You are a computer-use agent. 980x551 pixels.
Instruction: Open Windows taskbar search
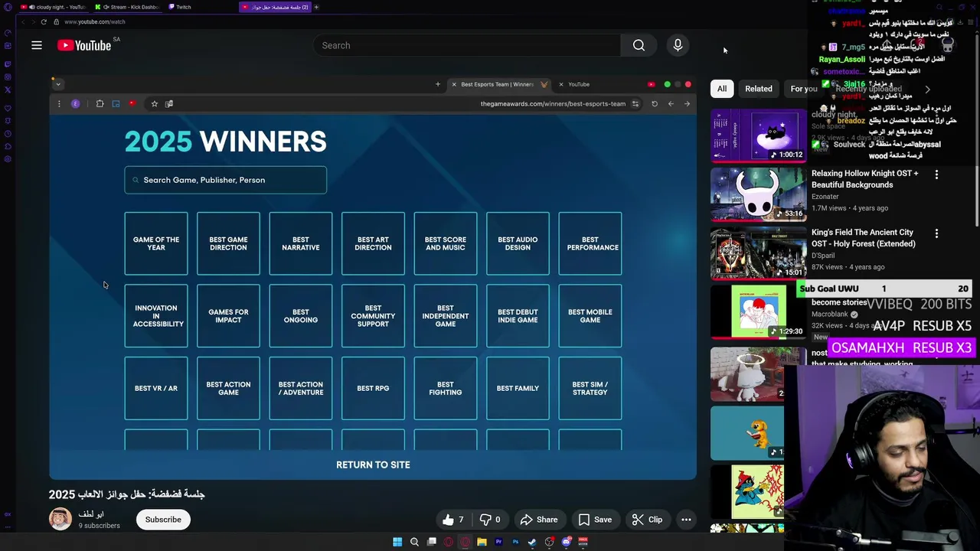[414, 542]
